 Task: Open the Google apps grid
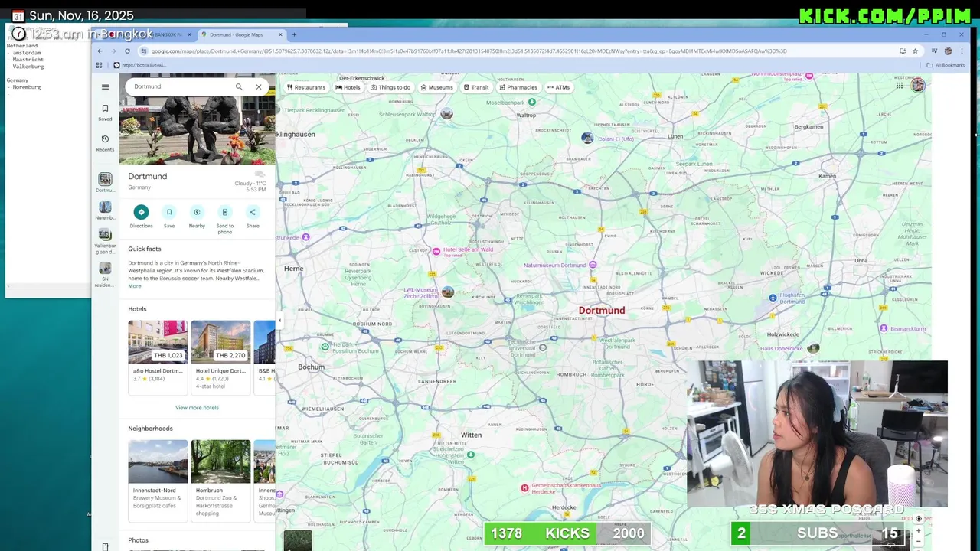(x=900, y=86)
